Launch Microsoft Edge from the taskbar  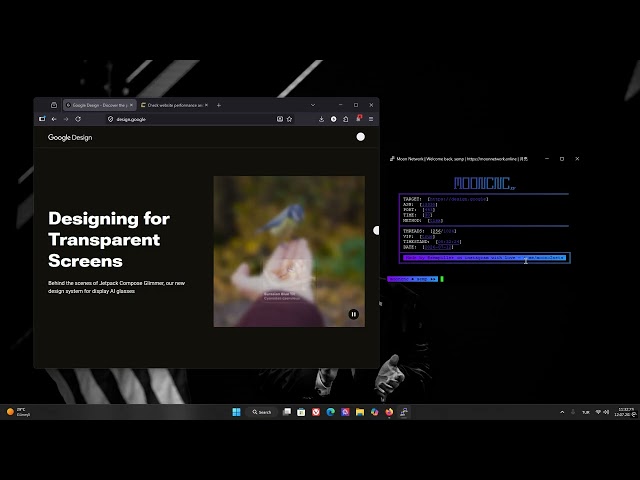[331, 412]
